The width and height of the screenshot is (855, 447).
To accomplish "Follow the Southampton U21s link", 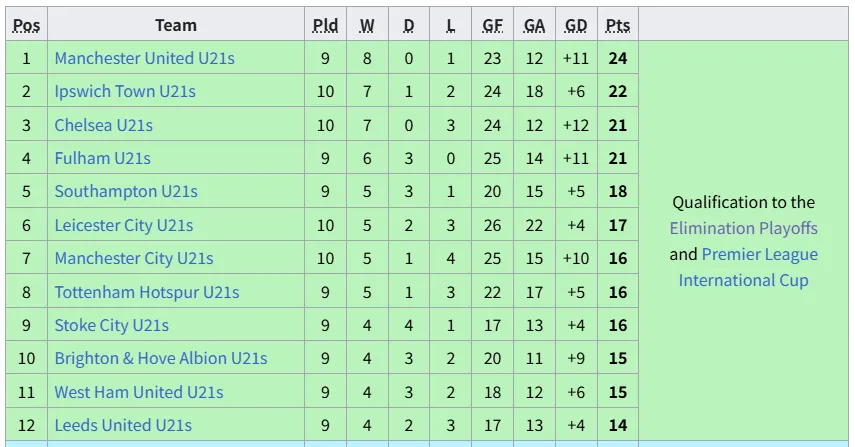I will tap(126, 191).
